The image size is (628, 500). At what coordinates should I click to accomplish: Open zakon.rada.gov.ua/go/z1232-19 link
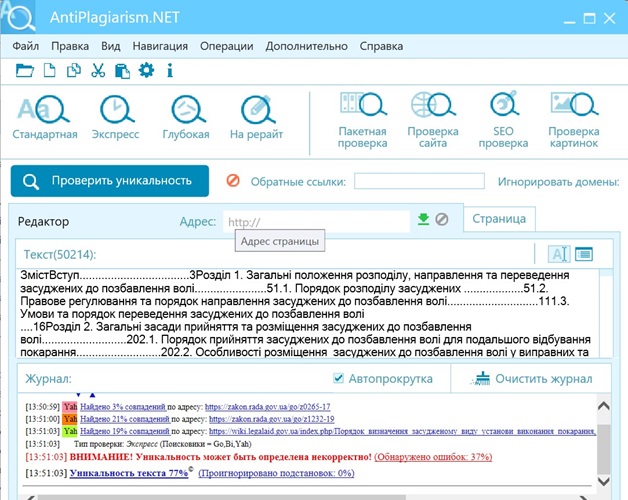pos(272,419)
